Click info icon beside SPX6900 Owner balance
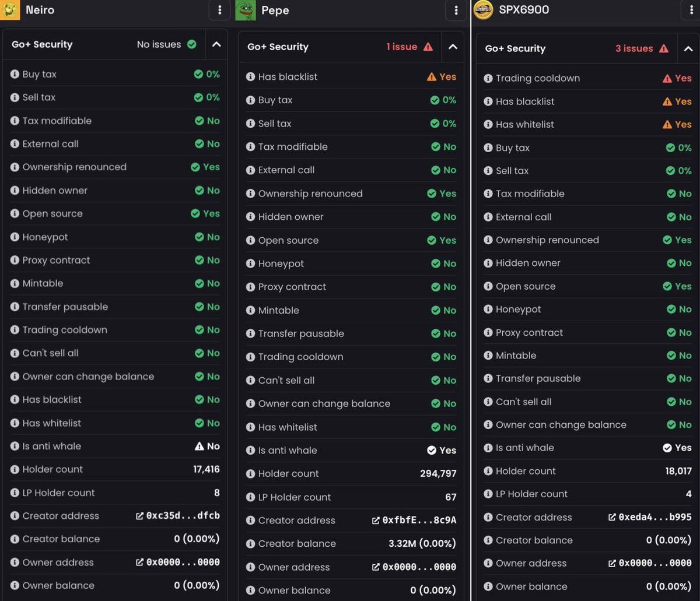This screenshot has width=700, height=601. [488, 587]
